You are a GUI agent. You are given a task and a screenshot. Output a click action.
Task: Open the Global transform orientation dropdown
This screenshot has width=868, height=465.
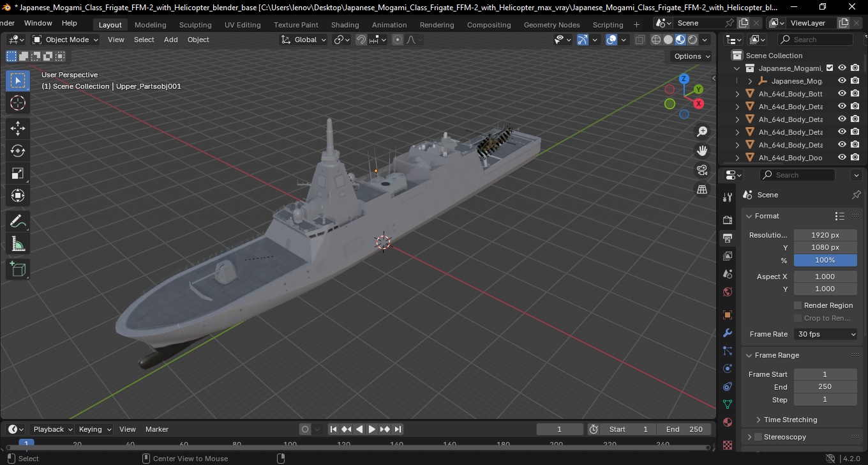tap(304, 40)
